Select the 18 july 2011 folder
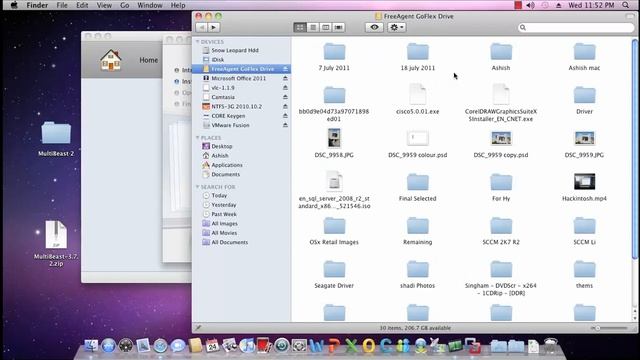 coord(418,52)
